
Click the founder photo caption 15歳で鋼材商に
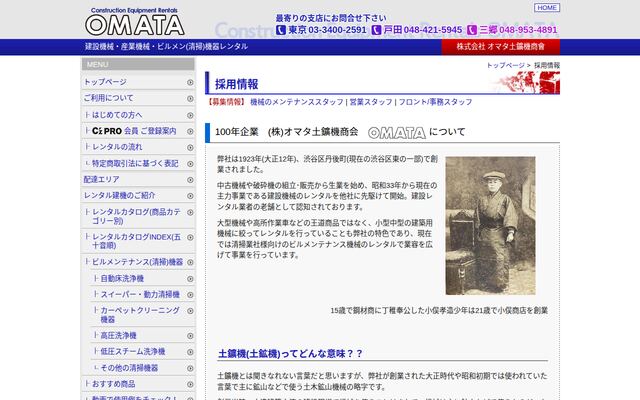[x=439, y=311]
